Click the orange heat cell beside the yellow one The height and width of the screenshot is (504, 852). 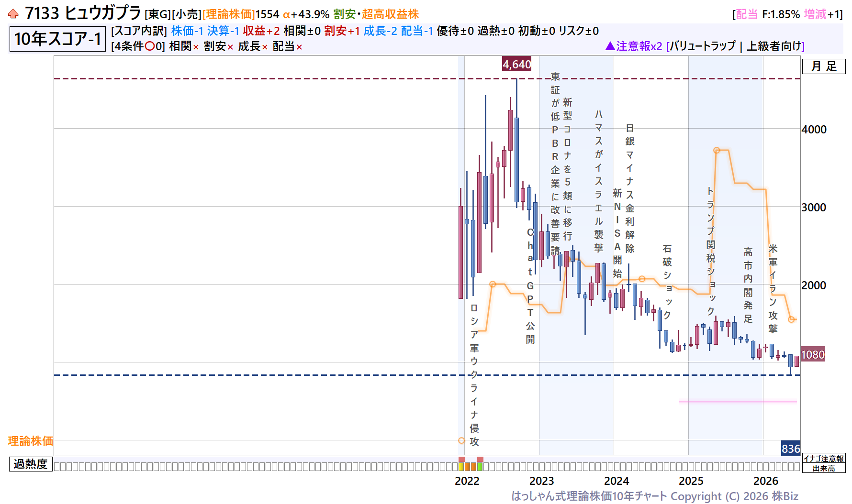[x=468, y=467]
